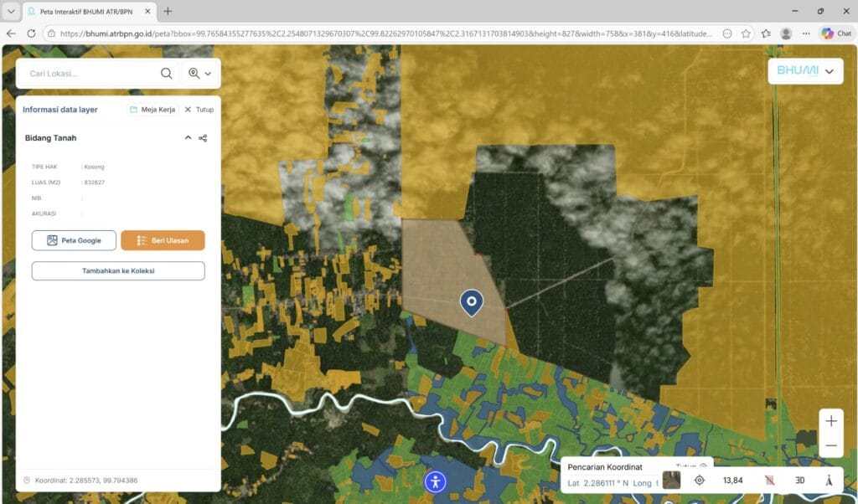Toggle the crossed-out layer overlay icon
This screenshot has width=858, height=504.
pos(769,480)
